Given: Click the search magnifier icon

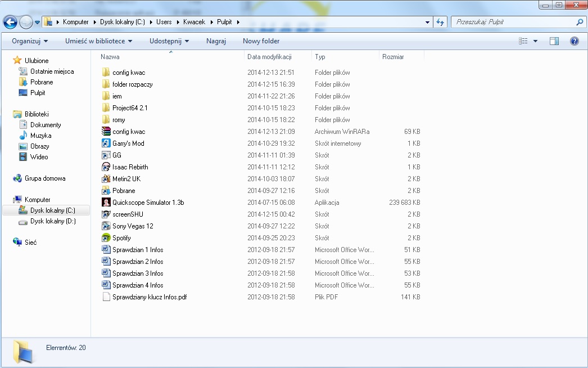Looking at the screenshot, I should point(580,22).
